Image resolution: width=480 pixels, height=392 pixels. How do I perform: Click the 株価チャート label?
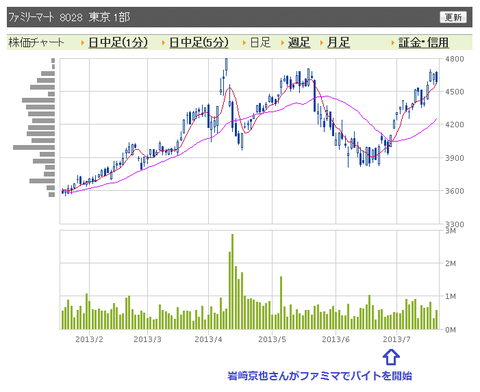coord(36,43)
